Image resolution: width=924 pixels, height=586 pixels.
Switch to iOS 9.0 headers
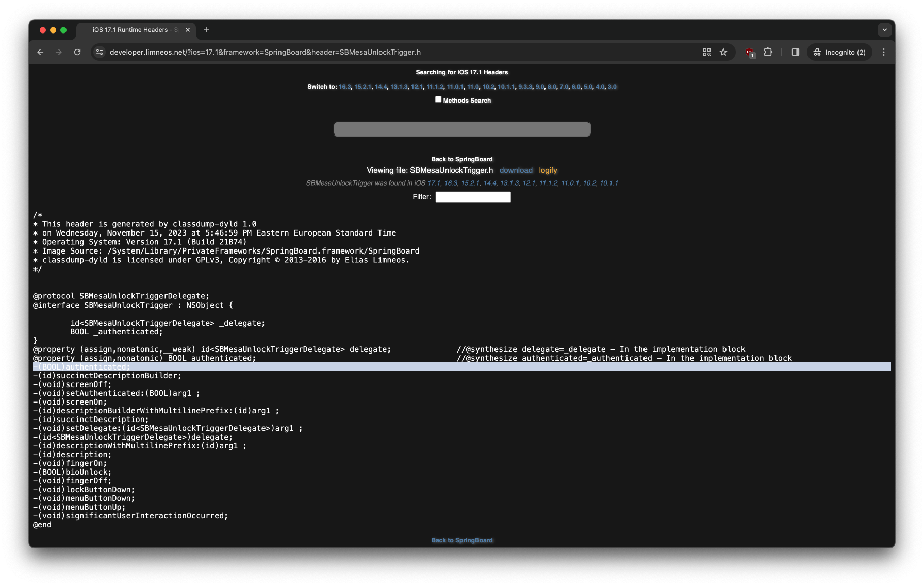(540, 87)
